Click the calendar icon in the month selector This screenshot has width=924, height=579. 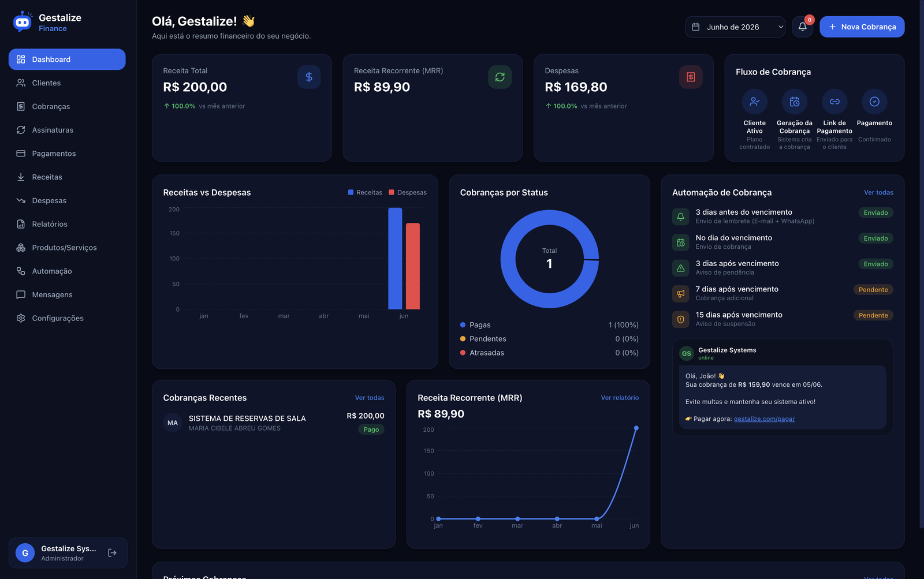coord(696,27)
